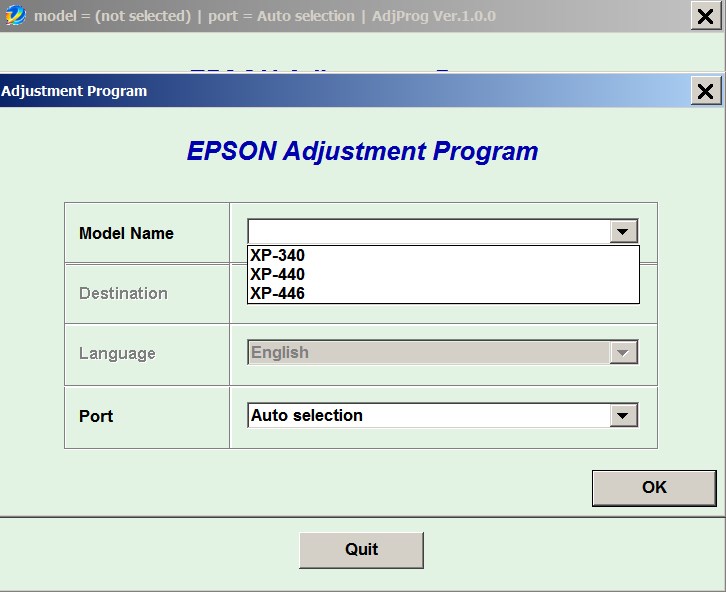Screen dimensions: 726x592
Task: Click the Destination label
Action: point(123,293)
